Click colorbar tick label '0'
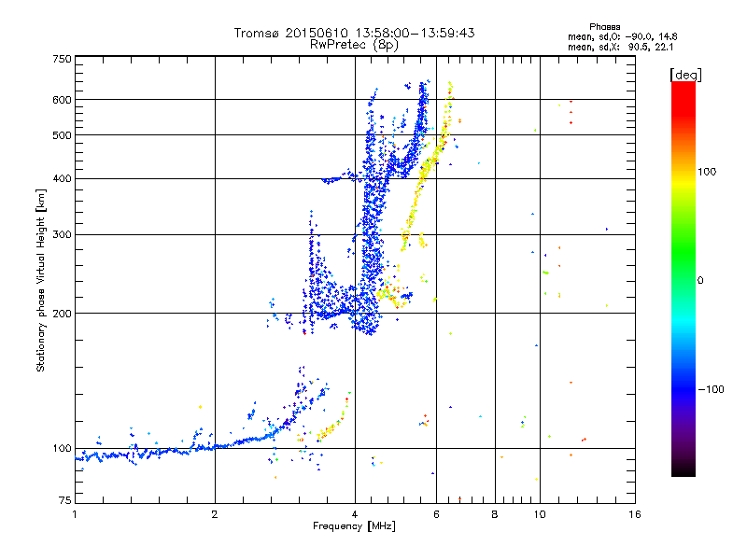 pyautogui.click(x=700, y=281)
